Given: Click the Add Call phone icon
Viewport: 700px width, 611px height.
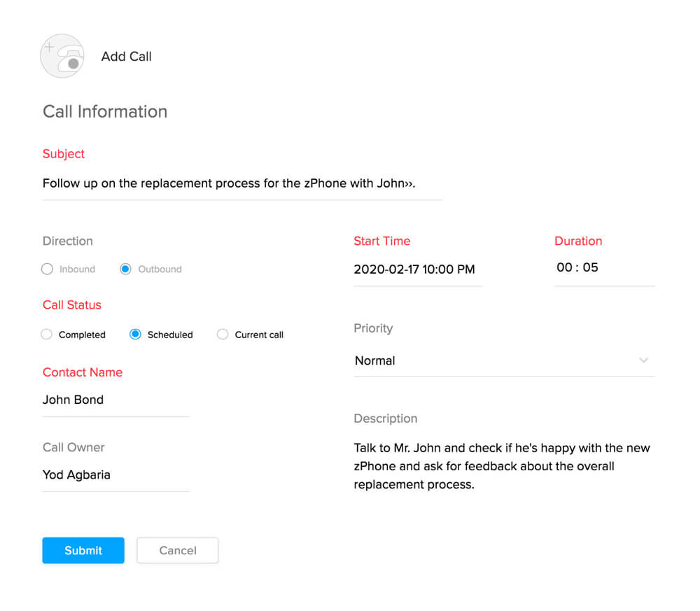Looking at the screenshot, I should pos(62,56).
